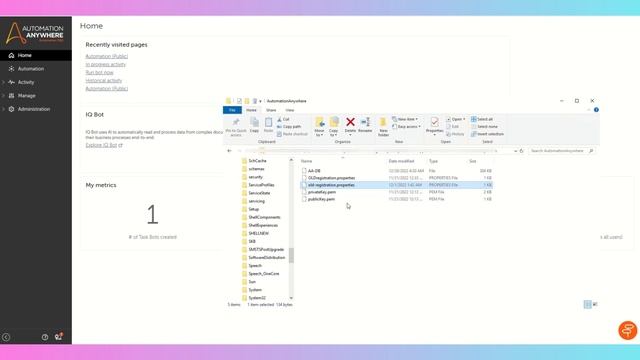Screen dimensions: 640x360
Task: Click the Activity pulse icon in sidebar
Action: [x=11, y=82]
